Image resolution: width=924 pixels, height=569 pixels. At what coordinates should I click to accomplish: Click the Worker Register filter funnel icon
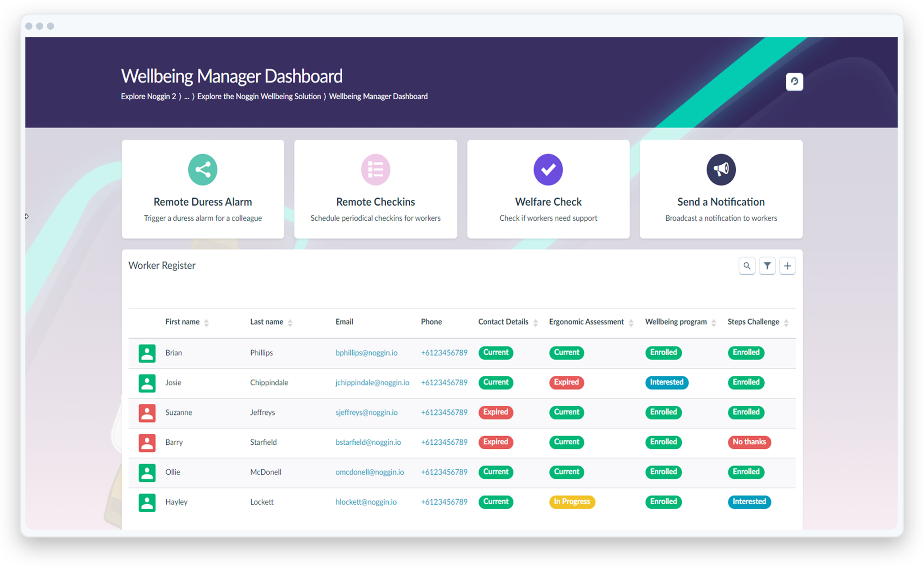(x=767, y=266)
